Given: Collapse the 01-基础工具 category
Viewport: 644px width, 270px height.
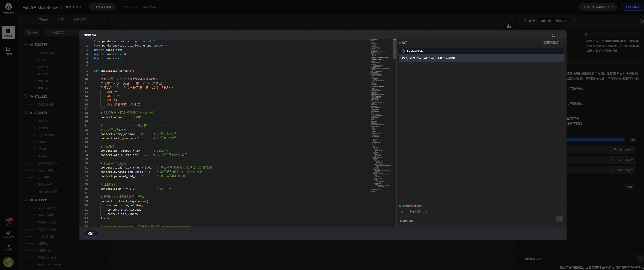Looking at the screenshot, I should (39, 45).
